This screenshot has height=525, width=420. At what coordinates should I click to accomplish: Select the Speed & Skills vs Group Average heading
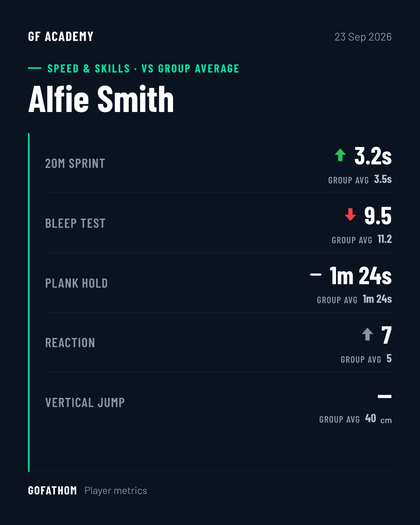[x=143, y=68]
